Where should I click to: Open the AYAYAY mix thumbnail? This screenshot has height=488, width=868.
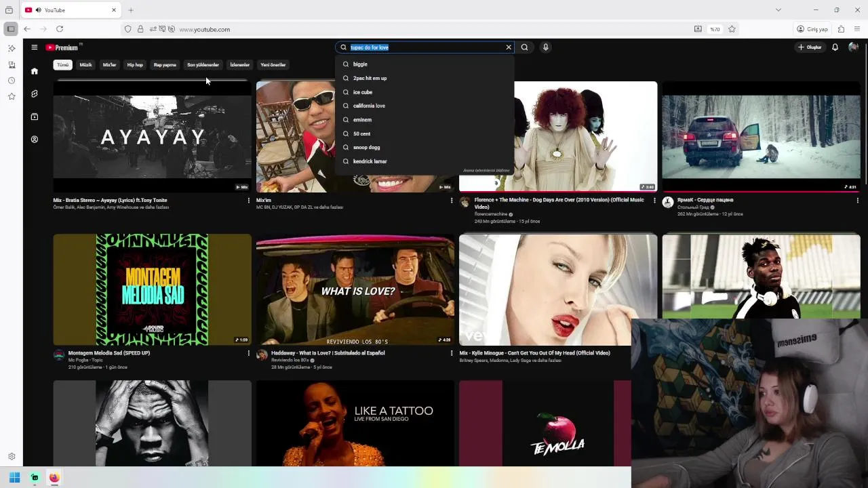pos(152,136)
